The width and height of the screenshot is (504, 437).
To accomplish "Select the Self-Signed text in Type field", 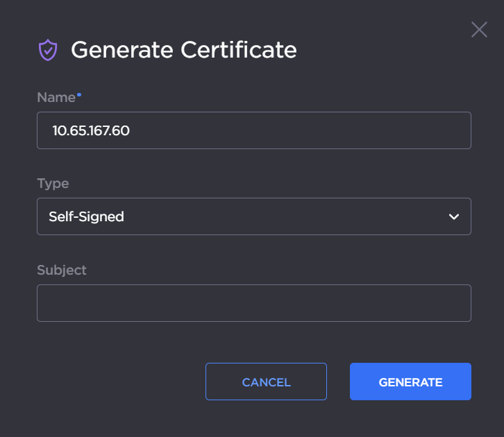I will point(86,216).
